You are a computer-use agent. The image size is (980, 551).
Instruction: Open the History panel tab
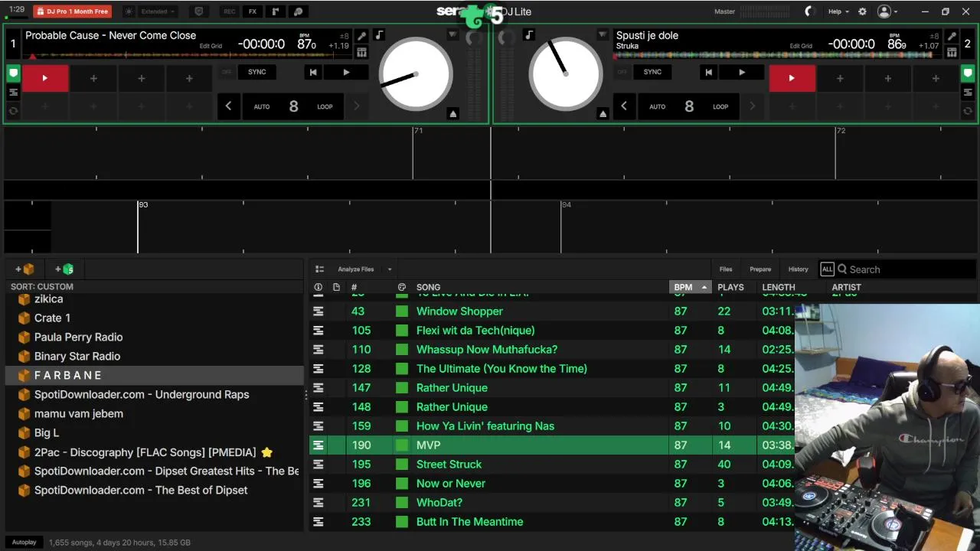(798, 269)
